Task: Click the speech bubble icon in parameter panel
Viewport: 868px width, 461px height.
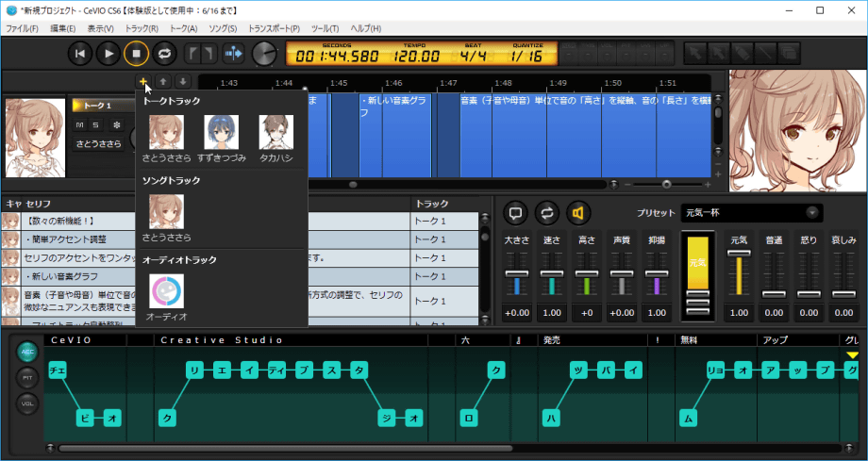Action: point(516,212)
